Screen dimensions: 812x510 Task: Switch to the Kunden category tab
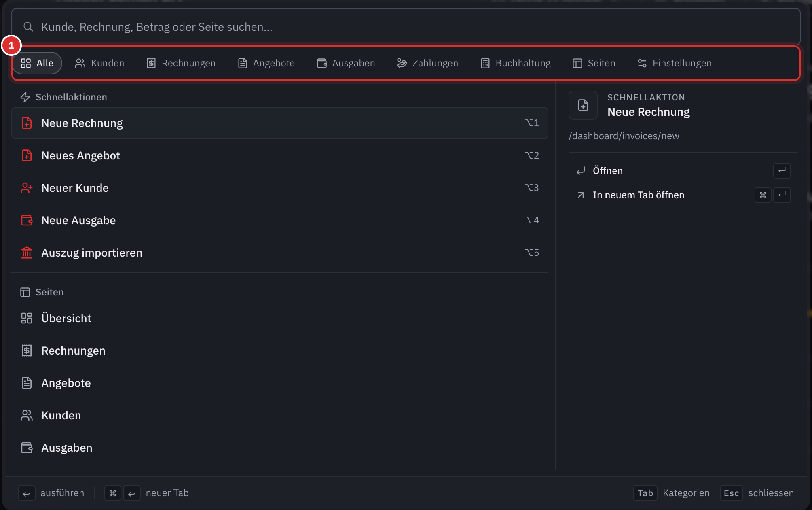[99, 63]
